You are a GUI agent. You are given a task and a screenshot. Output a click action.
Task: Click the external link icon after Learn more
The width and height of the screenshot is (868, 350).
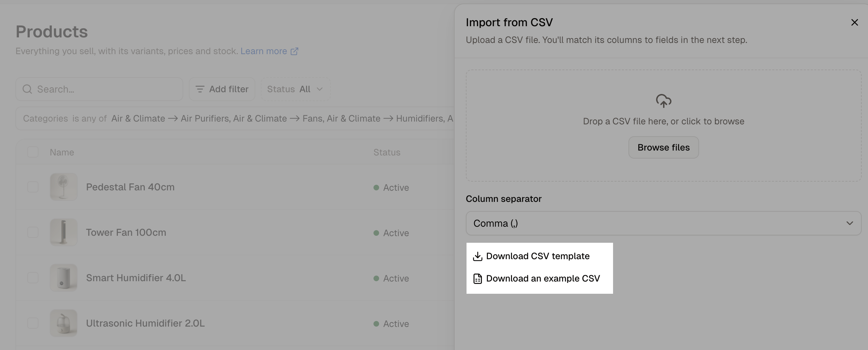click(294, 51)
